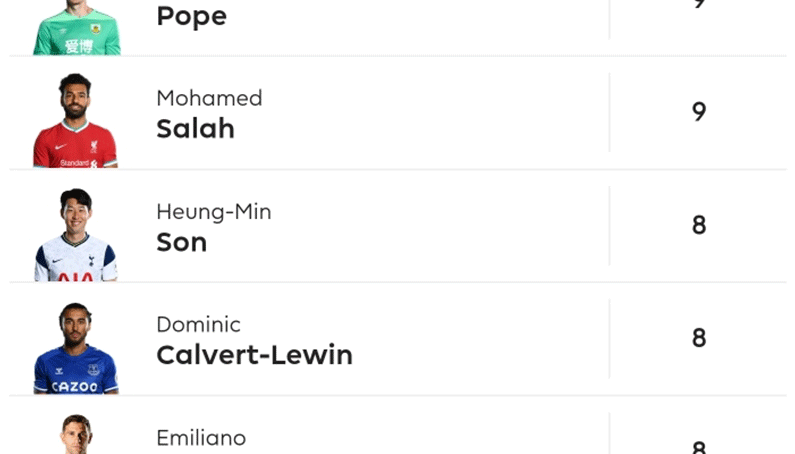The image size is (795, 454).
Task: Click Calvert-Lewin's stat value of 8
Action: pyautogui.click(x=699, y=338)
